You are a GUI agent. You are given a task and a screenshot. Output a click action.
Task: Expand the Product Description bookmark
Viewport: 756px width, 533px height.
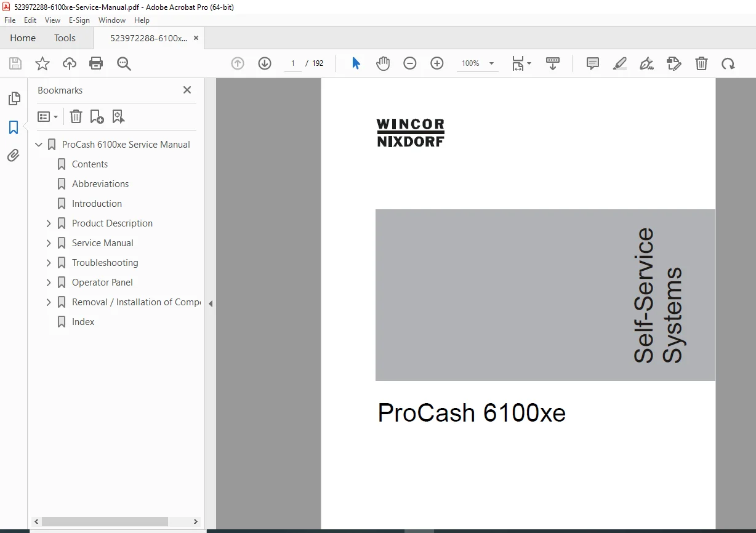(49, 223)
